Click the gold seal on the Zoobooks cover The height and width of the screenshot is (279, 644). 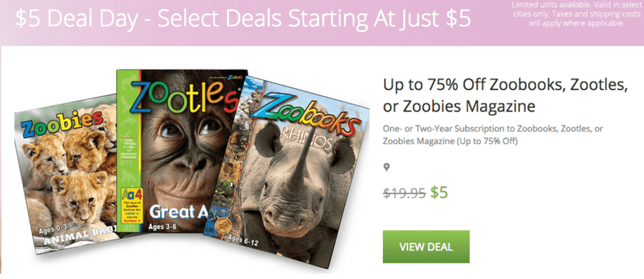click(225, 226)
